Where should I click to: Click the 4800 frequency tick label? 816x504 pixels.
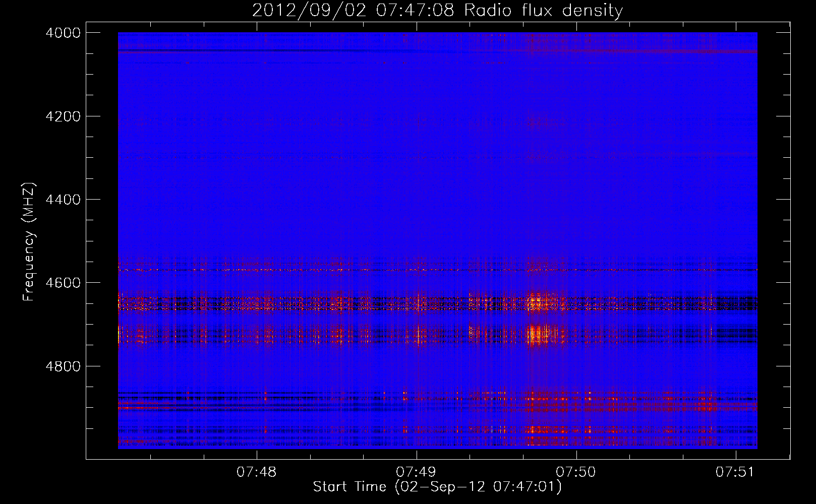pos(63,366)
